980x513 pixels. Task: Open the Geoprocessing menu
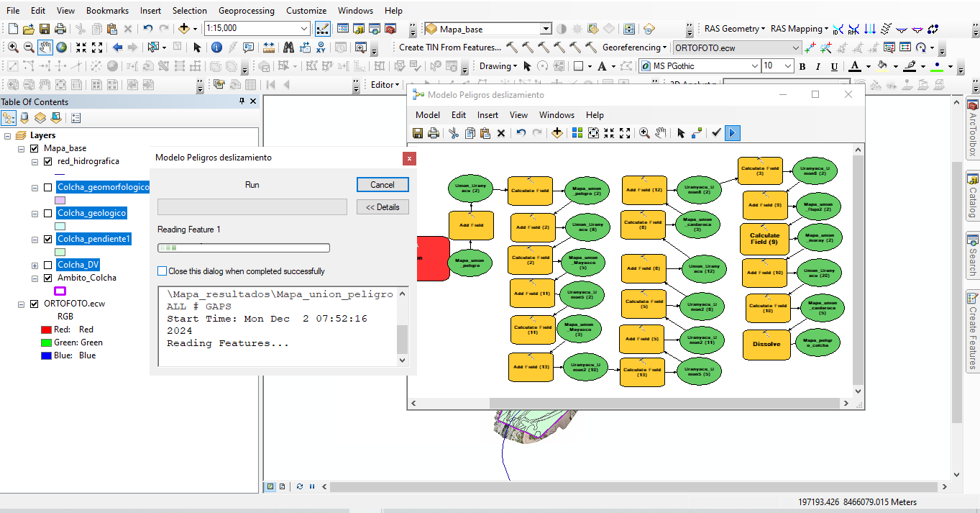[246, 11]
